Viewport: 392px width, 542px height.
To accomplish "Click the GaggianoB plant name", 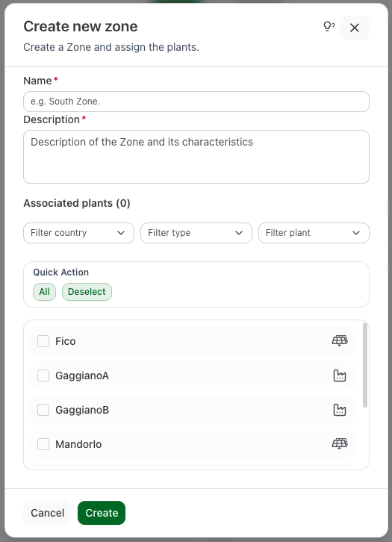I will click(82, 410).
